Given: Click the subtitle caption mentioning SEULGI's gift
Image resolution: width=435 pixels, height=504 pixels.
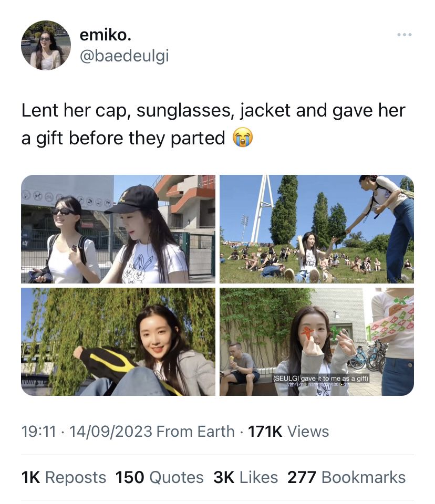Looking at the screenshot, I should 322,379.
